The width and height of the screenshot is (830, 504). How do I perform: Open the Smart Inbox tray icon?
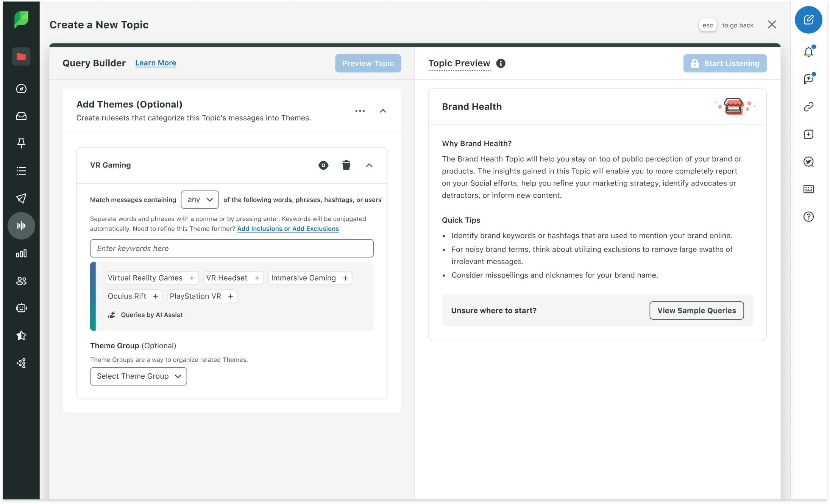[21, 116]
